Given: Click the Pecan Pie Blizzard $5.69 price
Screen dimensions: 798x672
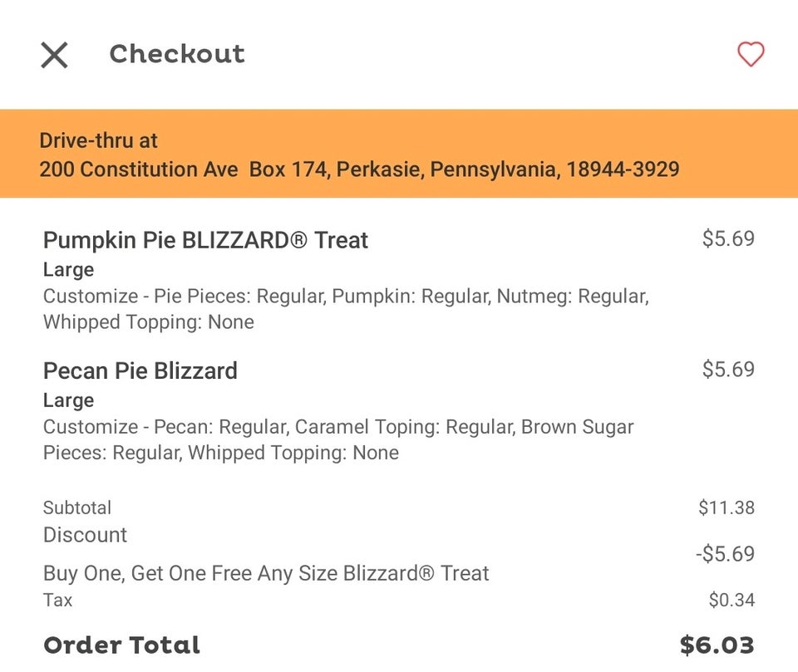Looking at the screenshot, I should pyautogui.click(x=728, y=370).
